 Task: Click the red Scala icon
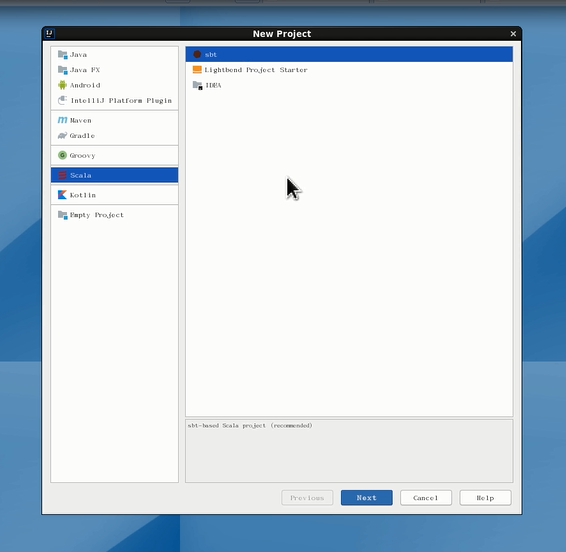(x=62, y=175)
